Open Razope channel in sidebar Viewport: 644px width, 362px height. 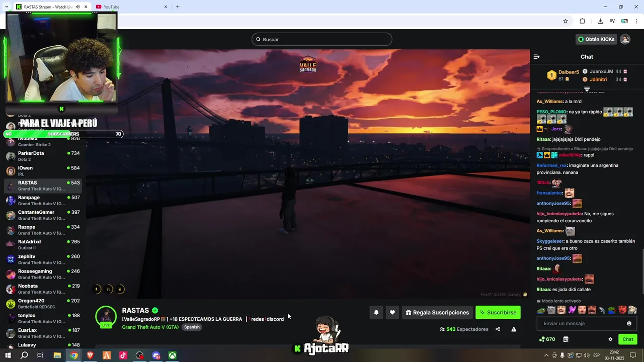click(x=42, y=230)
